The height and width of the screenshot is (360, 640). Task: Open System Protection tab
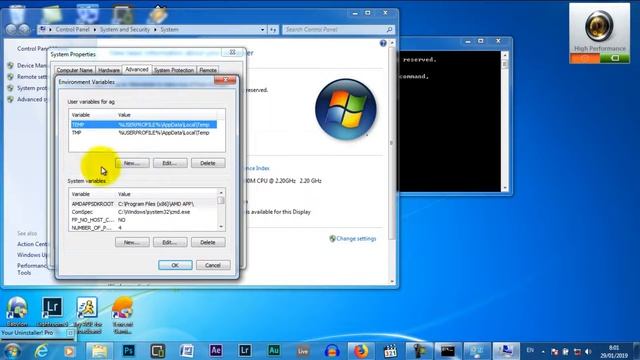pyautogui.click(x=174, y=70)
